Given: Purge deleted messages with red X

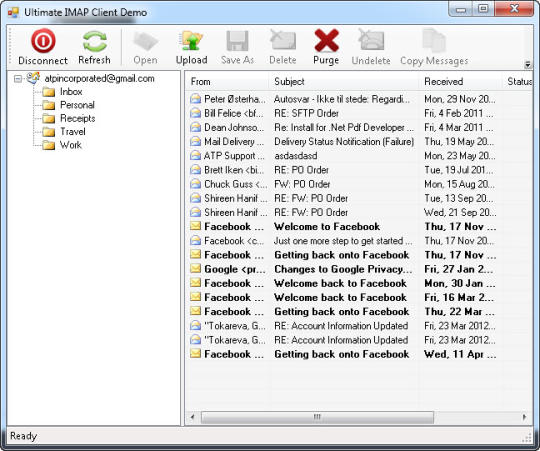Looking at the screenshot, I should click(326, 41).
